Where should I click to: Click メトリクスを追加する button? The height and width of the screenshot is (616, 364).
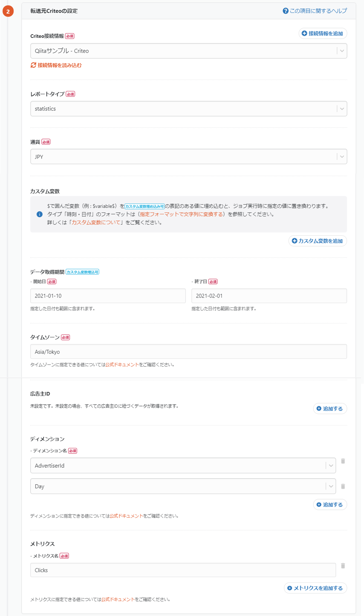(x=315, y=588)
